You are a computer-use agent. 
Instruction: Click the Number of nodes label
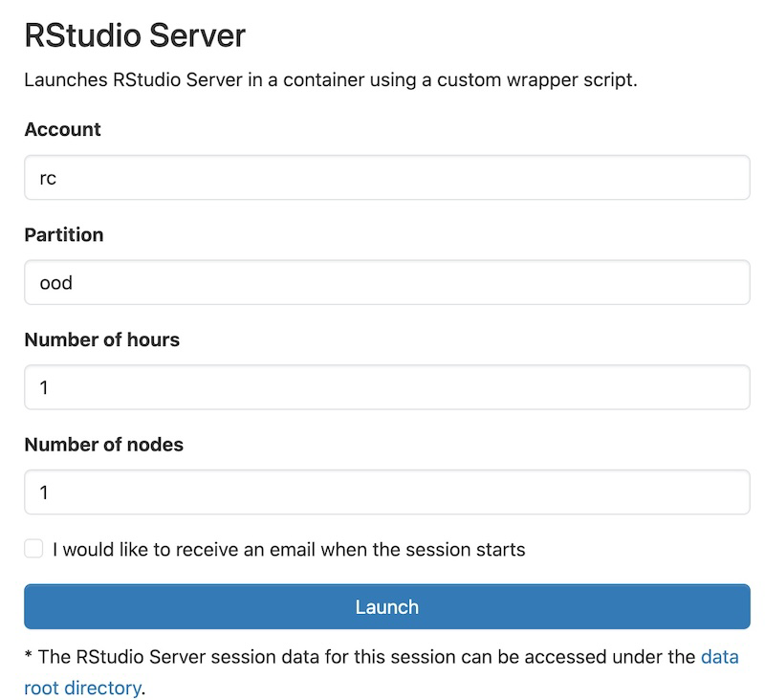(104, 445)
